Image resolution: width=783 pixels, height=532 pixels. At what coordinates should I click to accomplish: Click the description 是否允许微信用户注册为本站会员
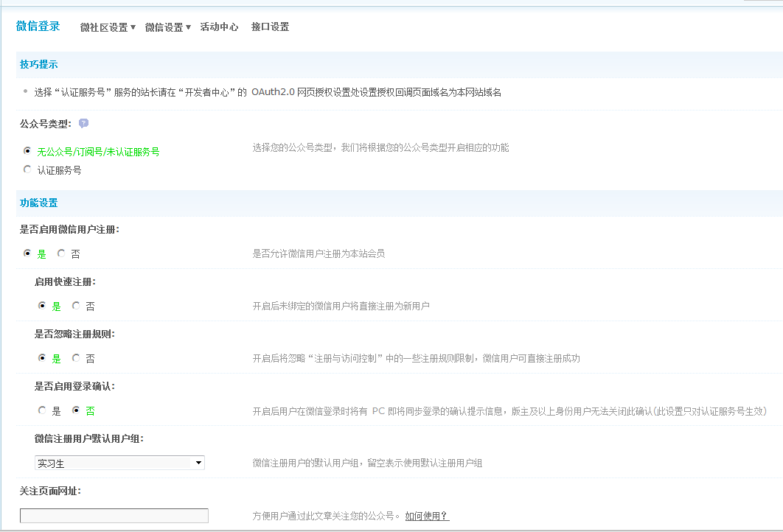pos(319,253)
